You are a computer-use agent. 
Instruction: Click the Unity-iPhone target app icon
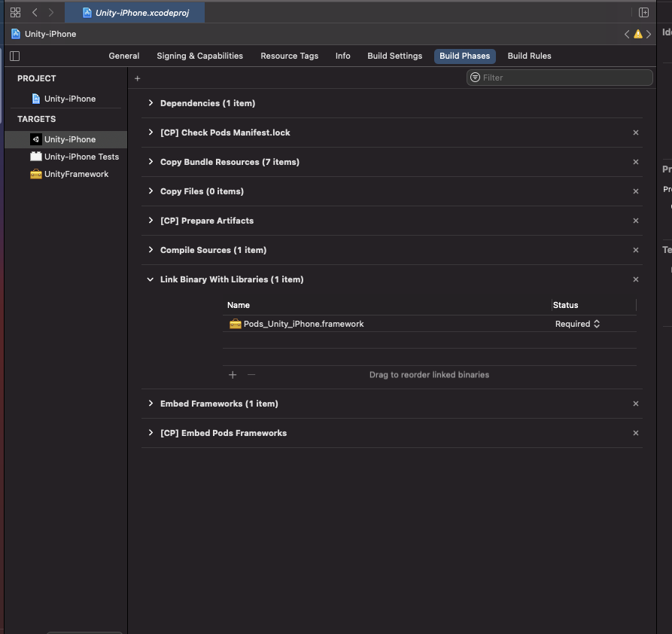click(36, 139)
